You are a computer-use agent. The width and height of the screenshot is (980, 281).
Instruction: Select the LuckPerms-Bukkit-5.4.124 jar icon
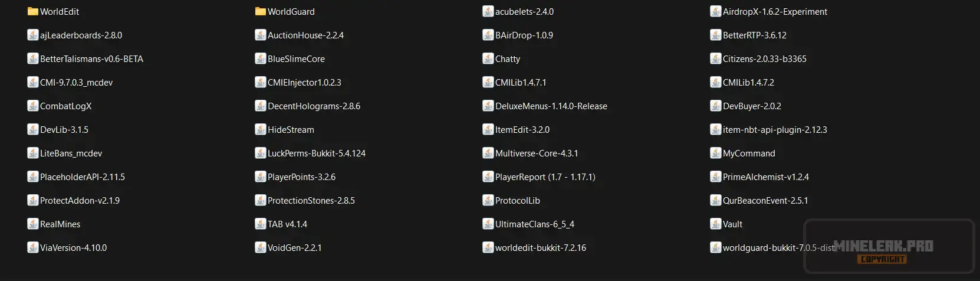(x=261, y=153)
